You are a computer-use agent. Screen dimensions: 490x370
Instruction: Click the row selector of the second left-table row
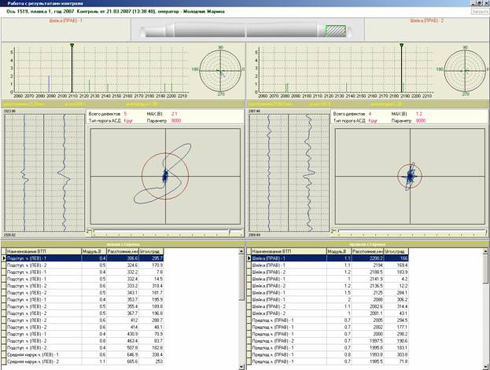pyautogui.click(x=4, y=265)
